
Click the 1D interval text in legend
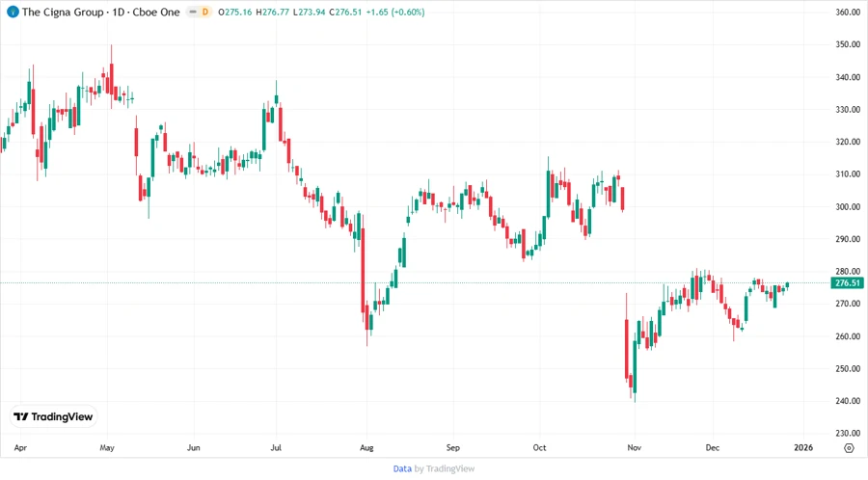click(x=118, y=12)
